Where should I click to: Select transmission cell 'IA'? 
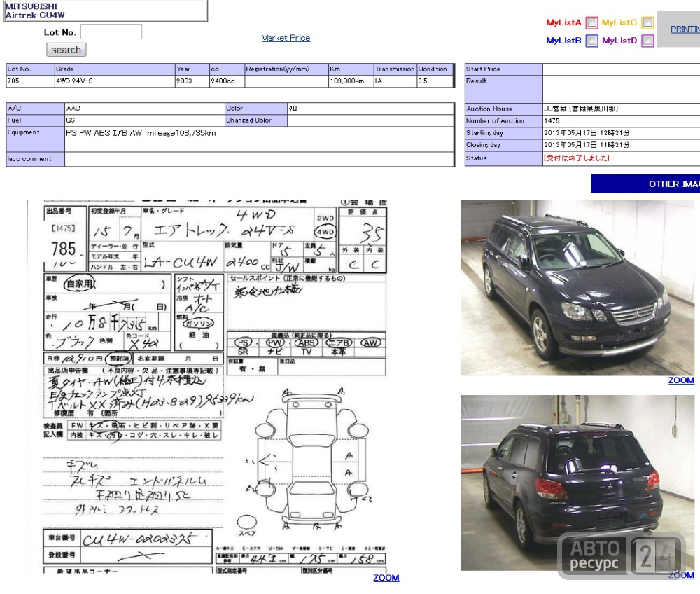(395, 81)
